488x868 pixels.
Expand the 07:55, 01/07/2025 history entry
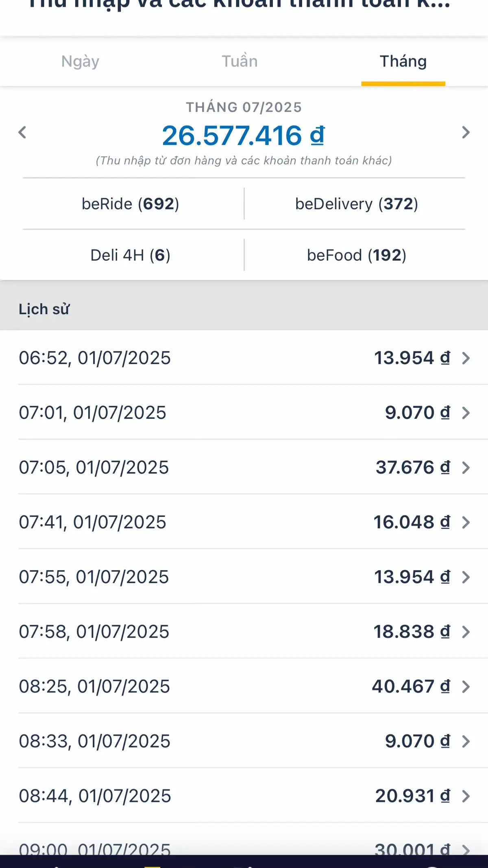coord(244,577)
